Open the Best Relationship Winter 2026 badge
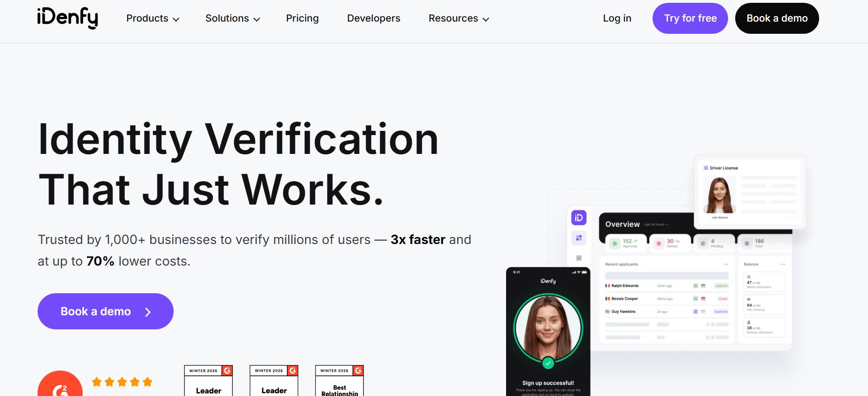This screenshot has height=396, width=868. (339, 381)
